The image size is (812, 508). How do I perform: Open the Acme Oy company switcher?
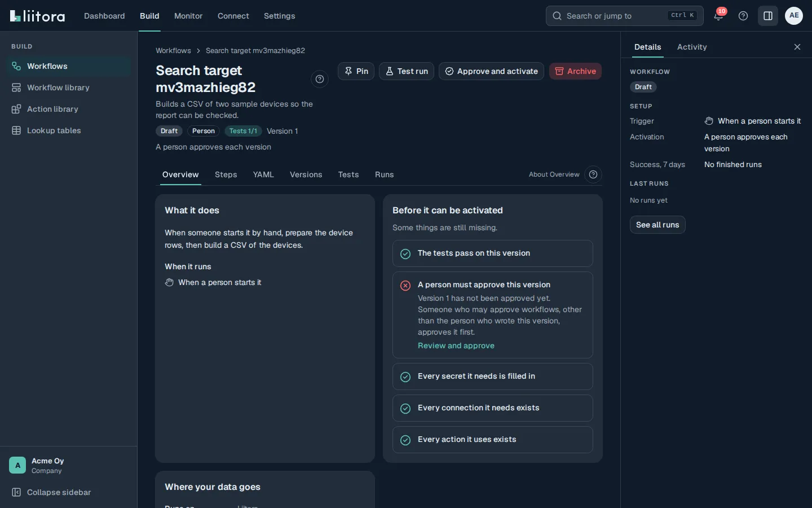(x=68, y=465)
